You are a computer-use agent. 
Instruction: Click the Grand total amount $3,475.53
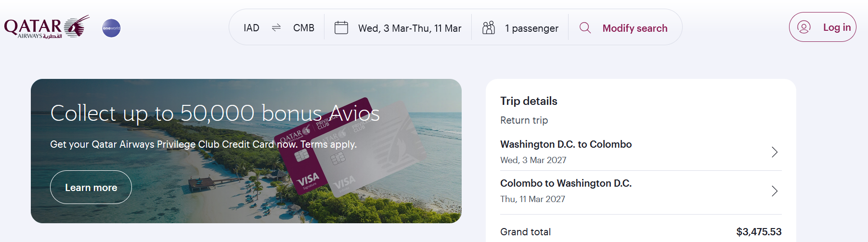tap(759, 232)
